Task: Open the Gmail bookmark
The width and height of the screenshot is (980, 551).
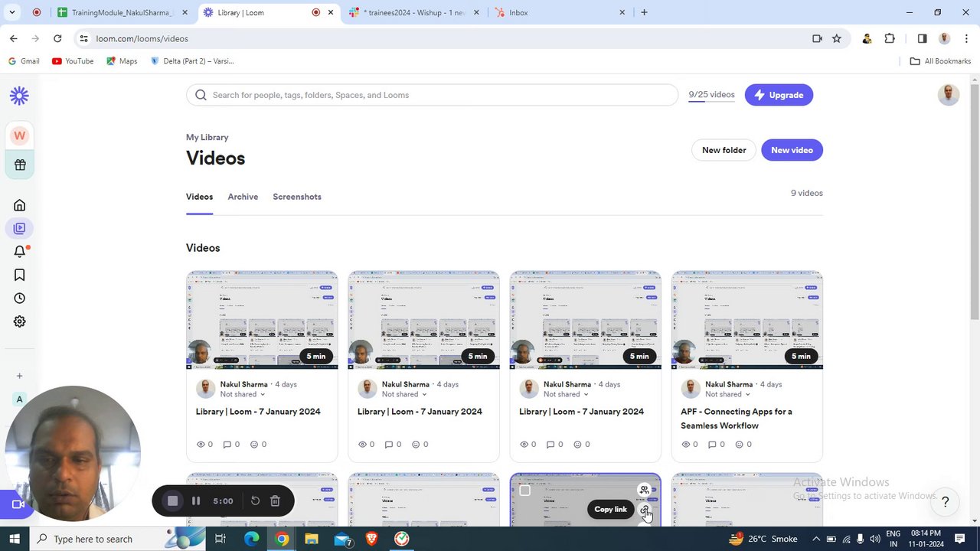Action: [x=24, y=61]
